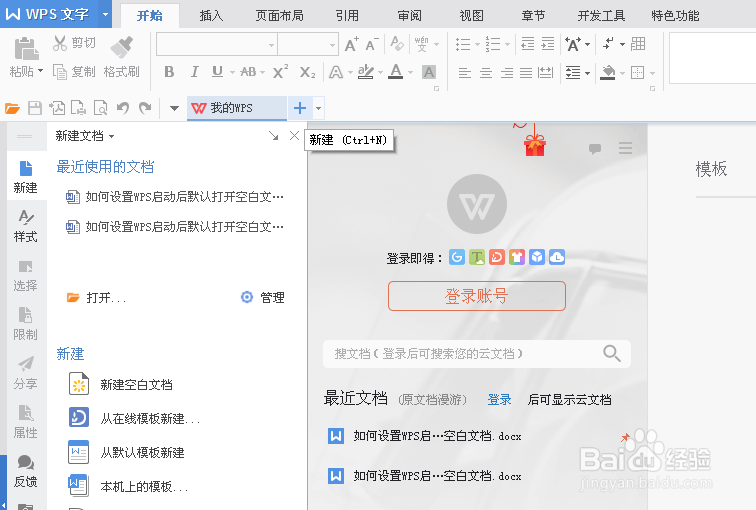Click the print preview magnifier icon
Viewport: 756px width, 510px height.
100,108
